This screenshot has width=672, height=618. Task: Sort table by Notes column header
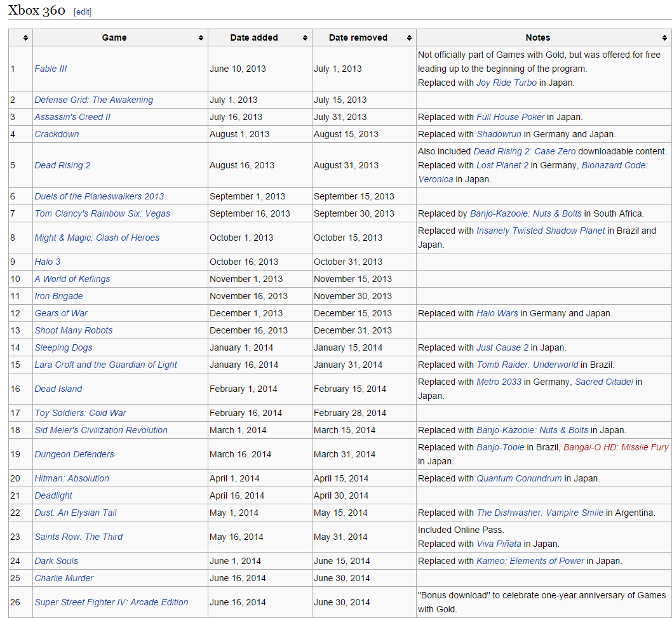(544, 37)
